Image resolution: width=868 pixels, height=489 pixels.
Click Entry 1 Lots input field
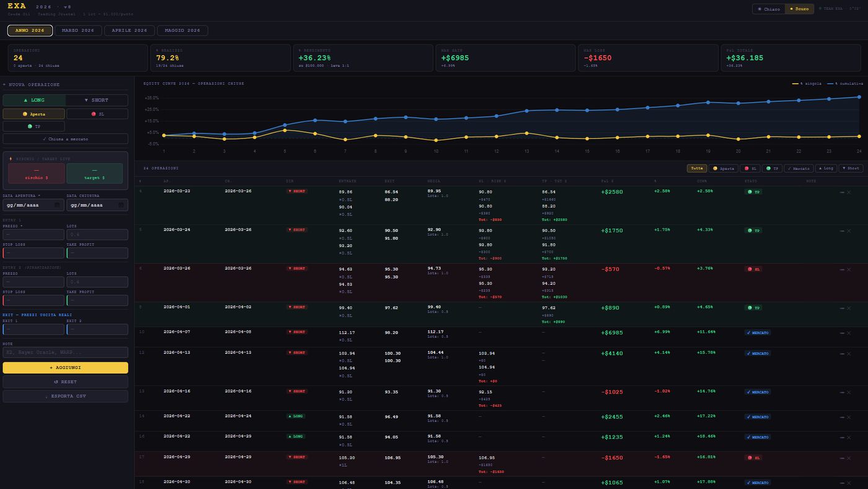(97, 235)
